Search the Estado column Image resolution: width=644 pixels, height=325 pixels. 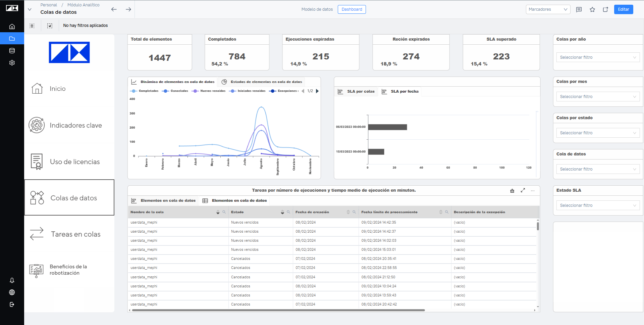click(x=288, y=212)
